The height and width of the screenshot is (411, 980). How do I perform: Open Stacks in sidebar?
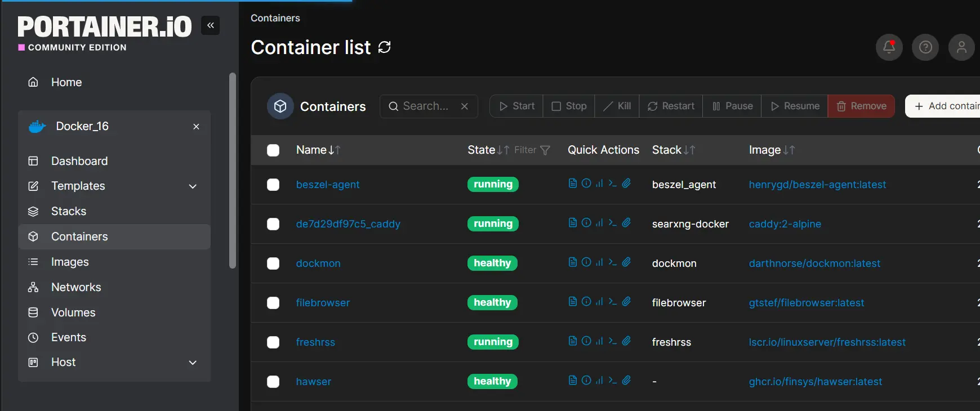pyautogui.click(x=114, y=211)
